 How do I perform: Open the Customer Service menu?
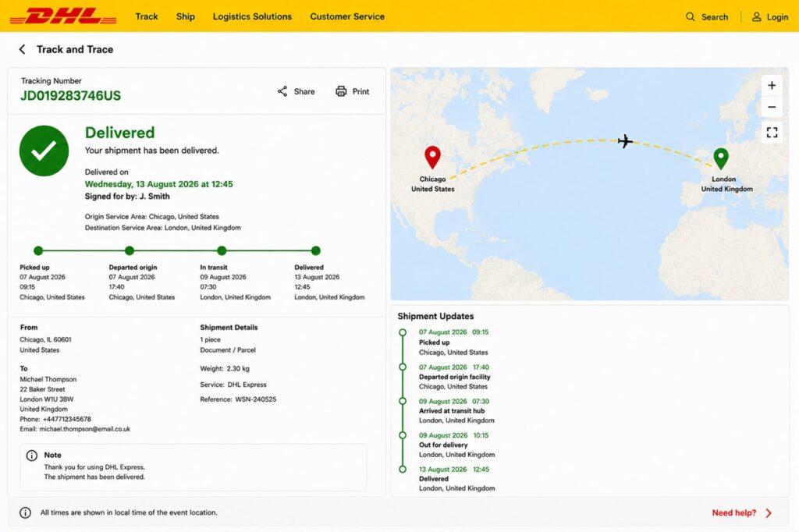click(347, 16)
